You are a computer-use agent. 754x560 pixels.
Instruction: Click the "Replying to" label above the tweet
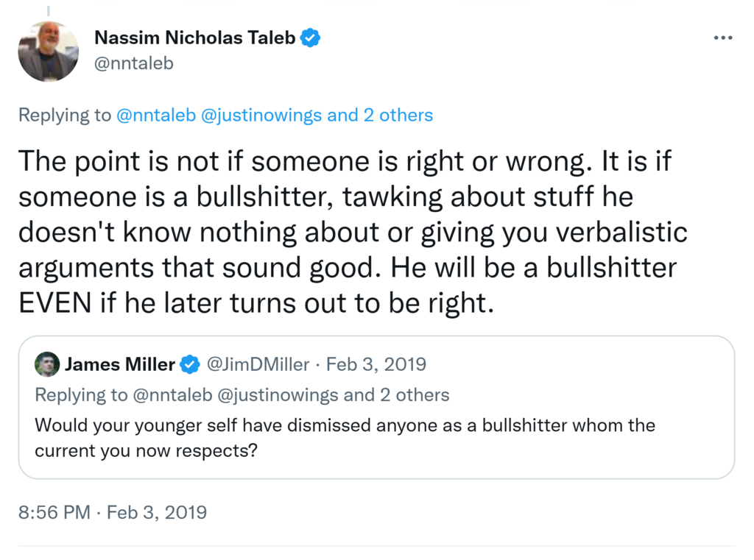(64, 116)
